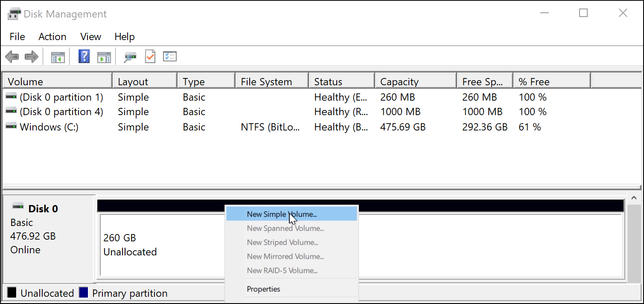Open the Action menu

click(x=52, y=37)
